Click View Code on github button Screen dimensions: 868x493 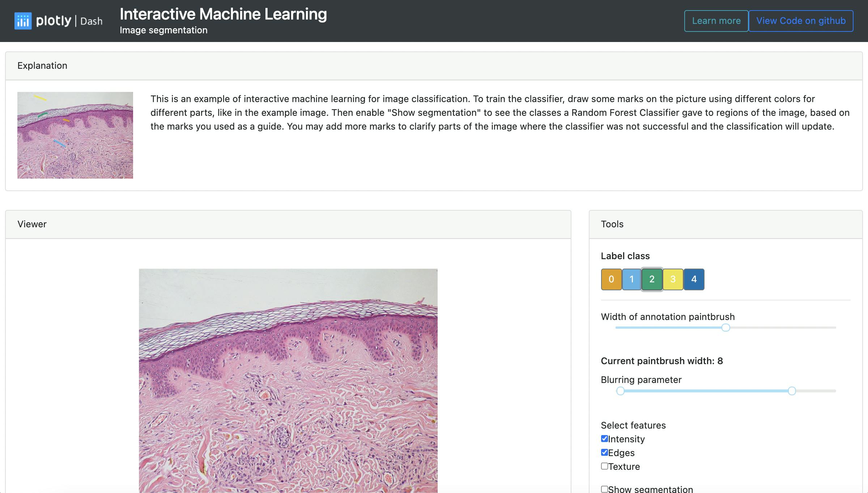click(801, 21)
